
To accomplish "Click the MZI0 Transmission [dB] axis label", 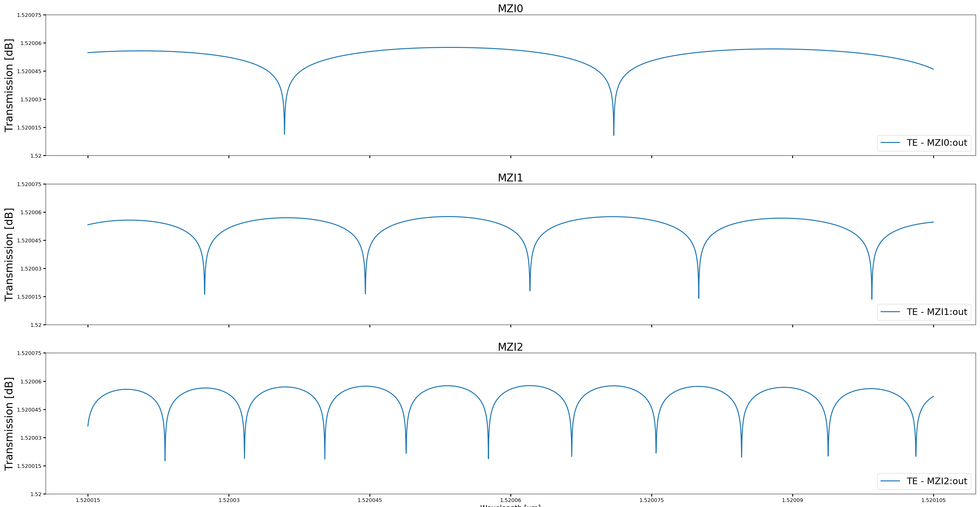I will [9, 85].
